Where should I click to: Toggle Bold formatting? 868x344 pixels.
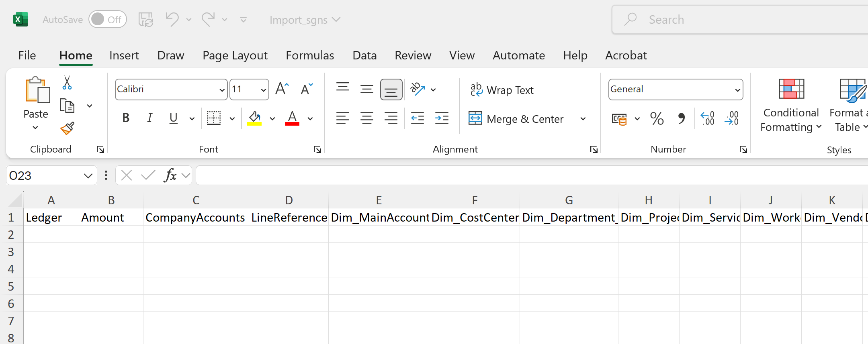click(126, 118)
